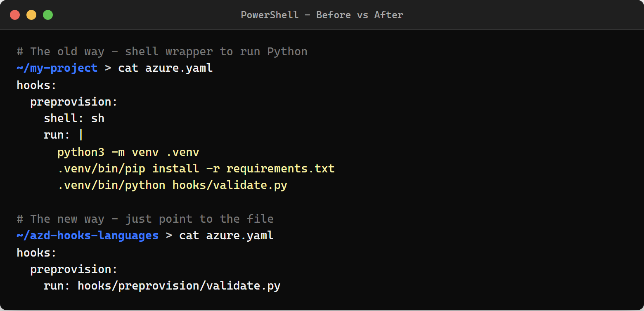Click the new way comment line
This screenshot has width=644, height=311.
pos(145,219)
